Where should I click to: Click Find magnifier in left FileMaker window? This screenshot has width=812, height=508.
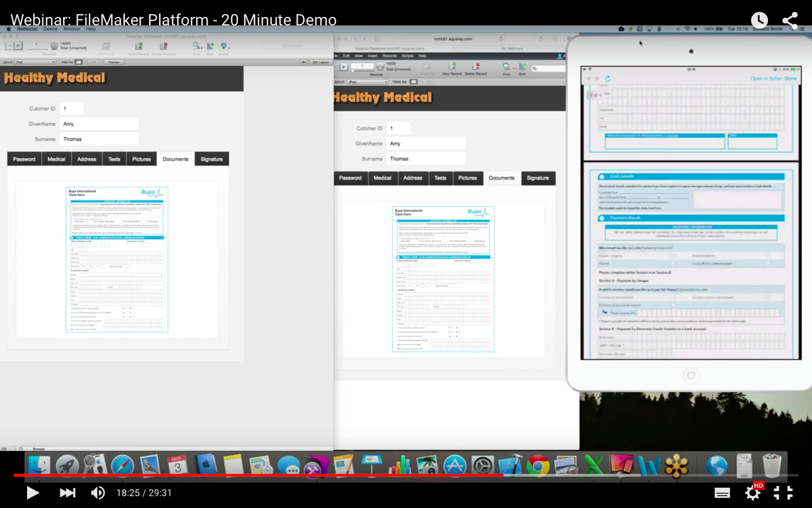[x=197, y=46]
